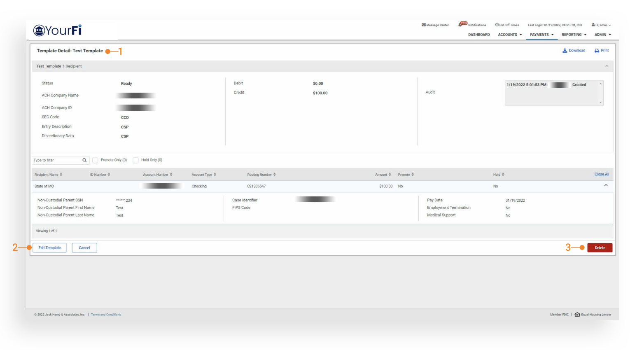The image size is (644, 350).
Task: Click the Edit Template button
Action: click(49, 248)
